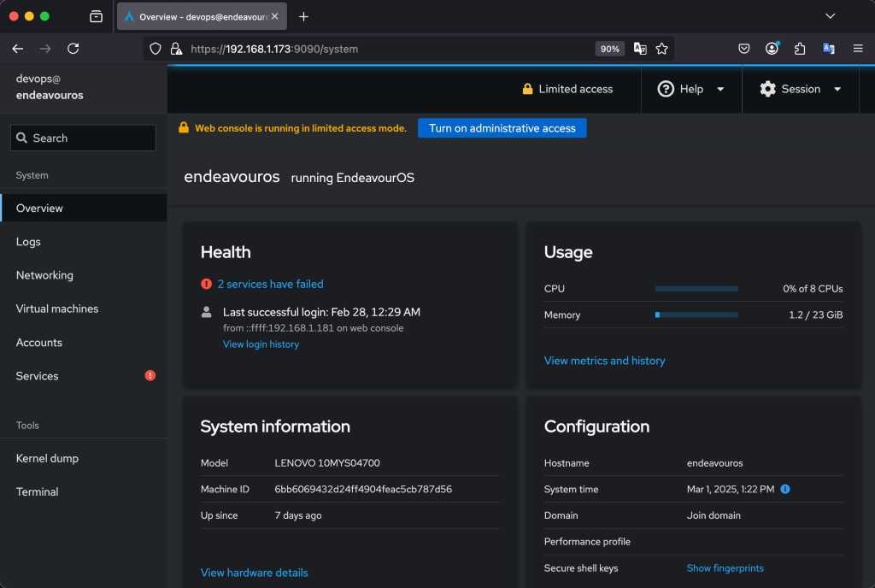This screenshot has width=875, height=588.
Task: Open the Firefox hamburger menu
Action: pos(858,49)
